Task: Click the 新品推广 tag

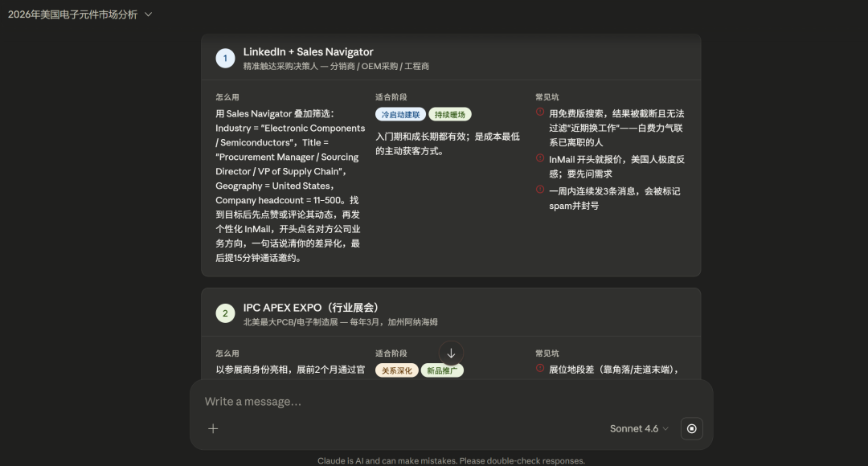Action: point(442,370)
